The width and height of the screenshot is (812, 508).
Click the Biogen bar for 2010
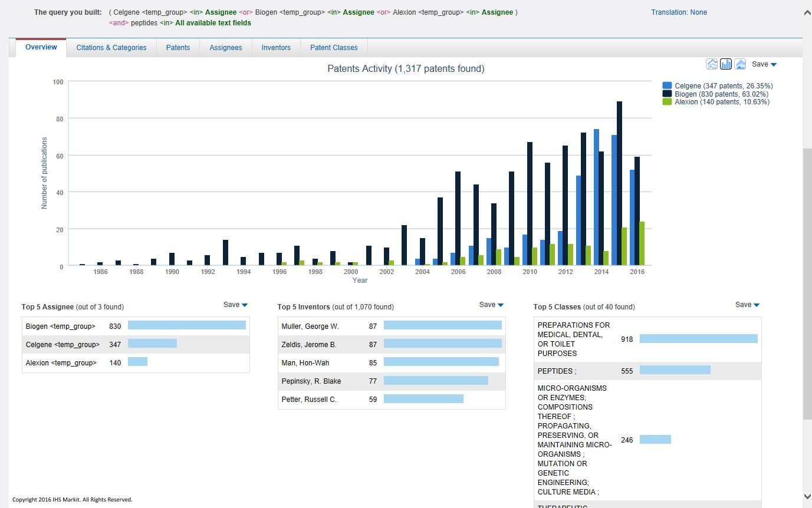point(530,204)
